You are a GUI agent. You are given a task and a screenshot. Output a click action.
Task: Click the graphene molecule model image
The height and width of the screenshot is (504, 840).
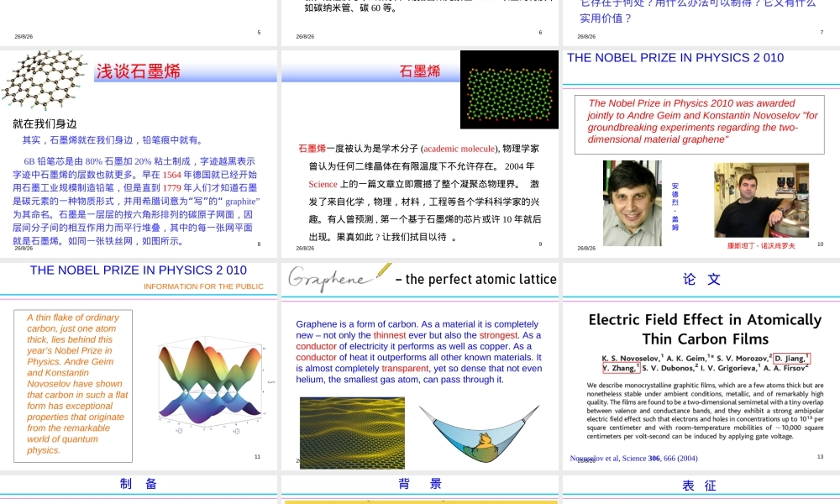point(44,79)
